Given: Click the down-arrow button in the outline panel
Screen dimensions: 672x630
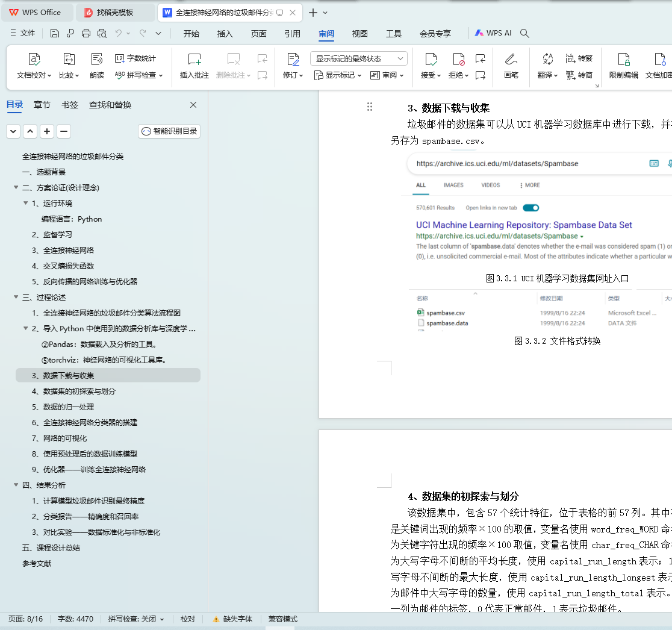Looking at the screenshot, I should 13,131.
